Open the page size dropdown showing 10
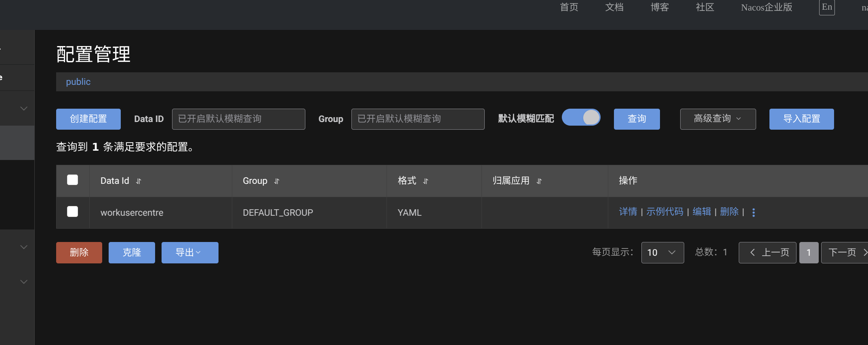The height and width of the screenshot is (345, 868). coord(662,252)
